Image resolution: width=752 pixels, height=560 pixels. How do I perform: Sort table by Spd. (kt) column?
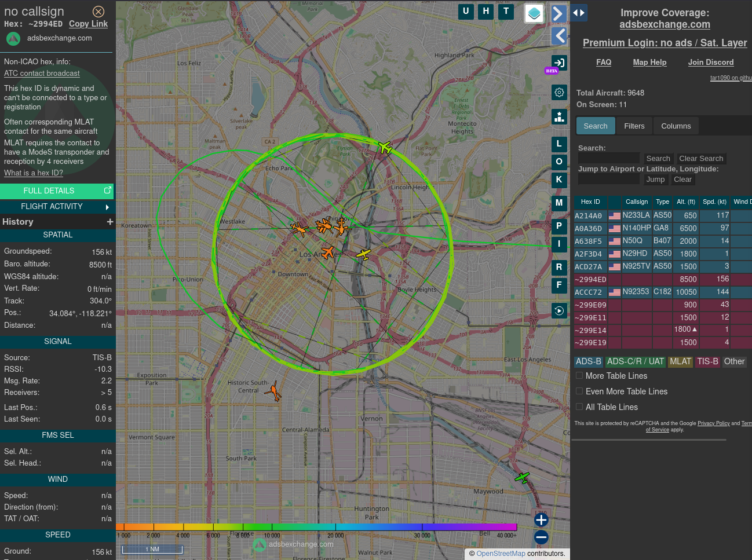pos(714,202)
